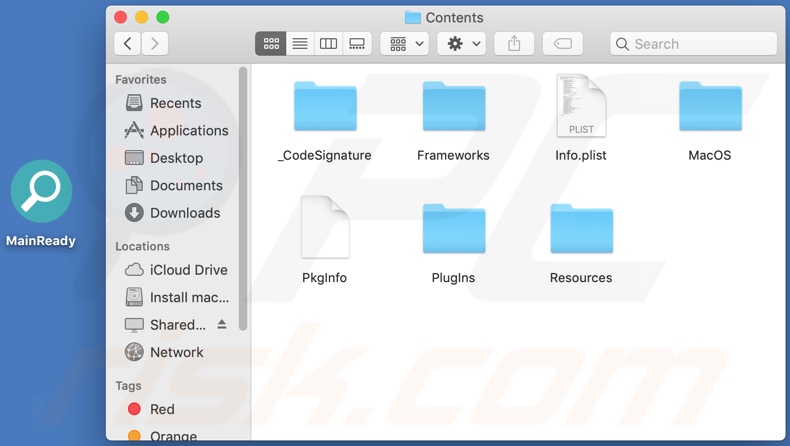Go forward with the right chevron button
This screenshot has height=446, width=790.
click(x=154, y=44)
